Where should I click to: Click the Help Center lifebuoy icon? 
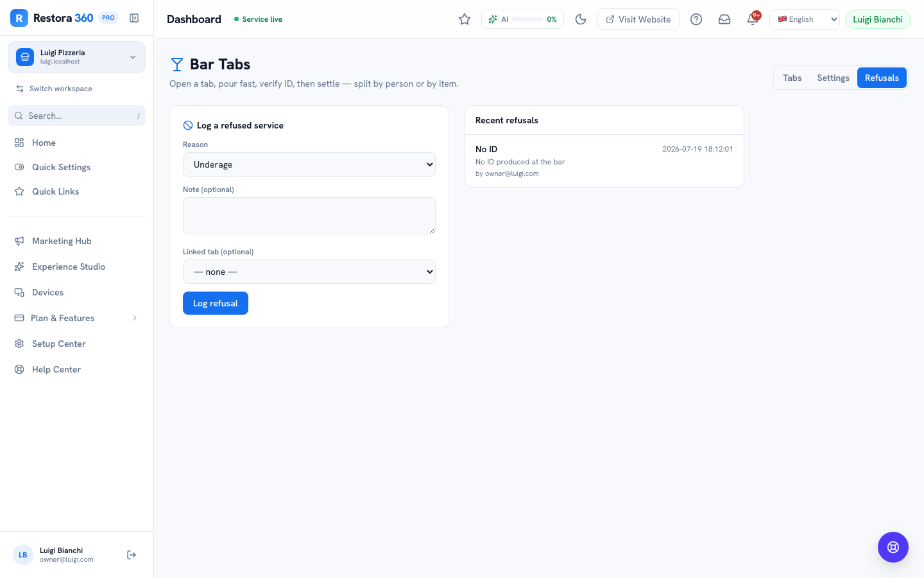(x=19, y=369)
